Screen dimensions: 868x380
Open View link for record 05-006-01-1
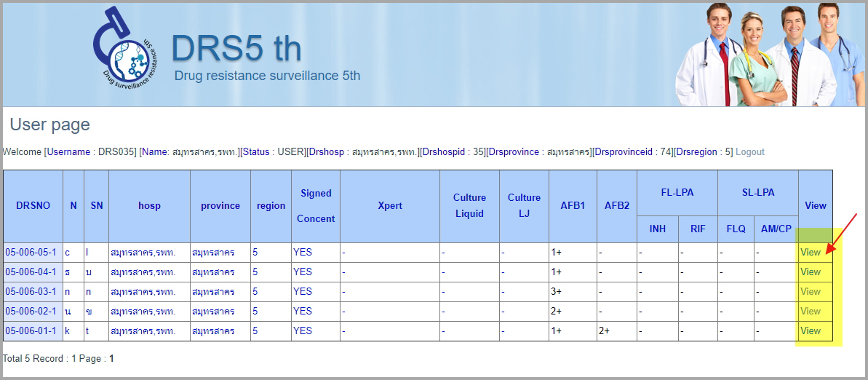(810, 331)
